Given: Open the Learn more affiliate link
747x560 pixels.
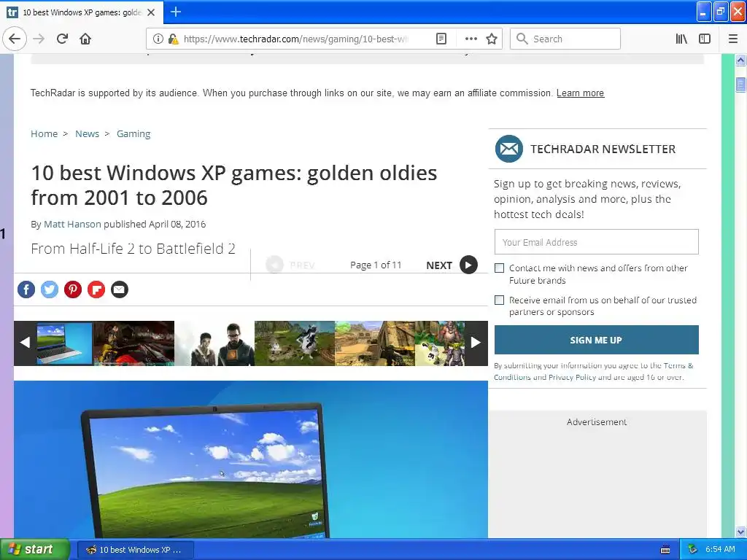Looking at the screenshot, I should pyautogui.click(x=580, y=93).
